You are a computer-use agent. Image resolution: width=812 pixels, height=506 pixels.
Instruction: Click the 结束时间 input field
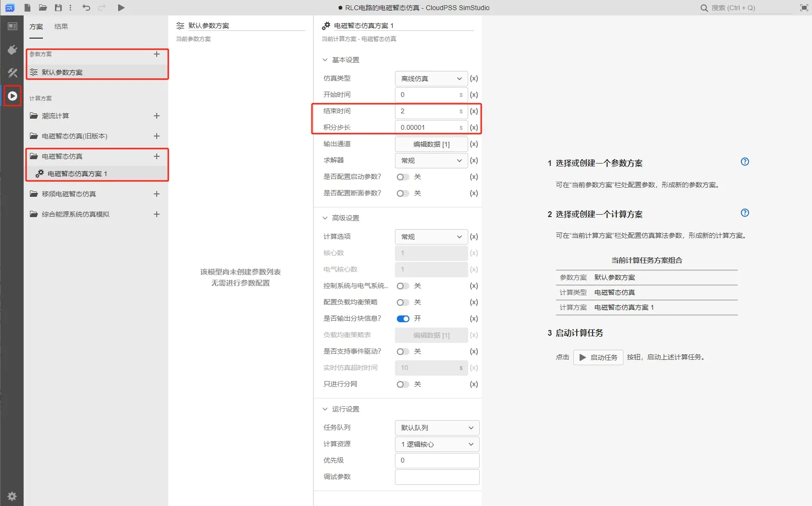pos(431,111)
